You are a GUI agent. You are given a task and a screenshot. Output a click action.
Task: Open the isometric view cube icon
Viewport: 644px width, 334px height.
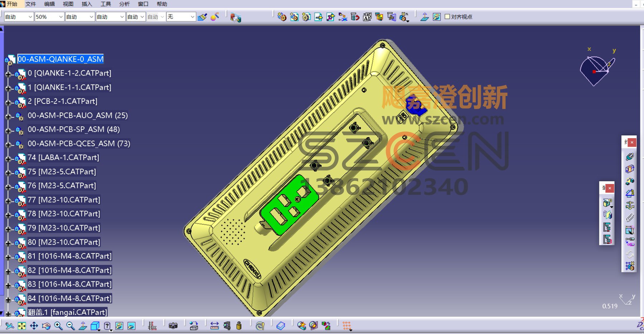[x=95, y=325]
